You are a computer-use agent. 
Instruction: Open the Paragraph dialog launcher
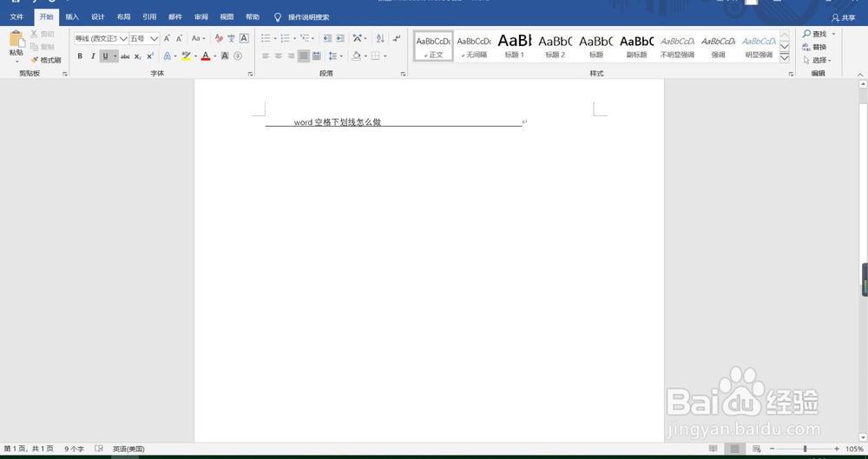[x=403, y=74]
